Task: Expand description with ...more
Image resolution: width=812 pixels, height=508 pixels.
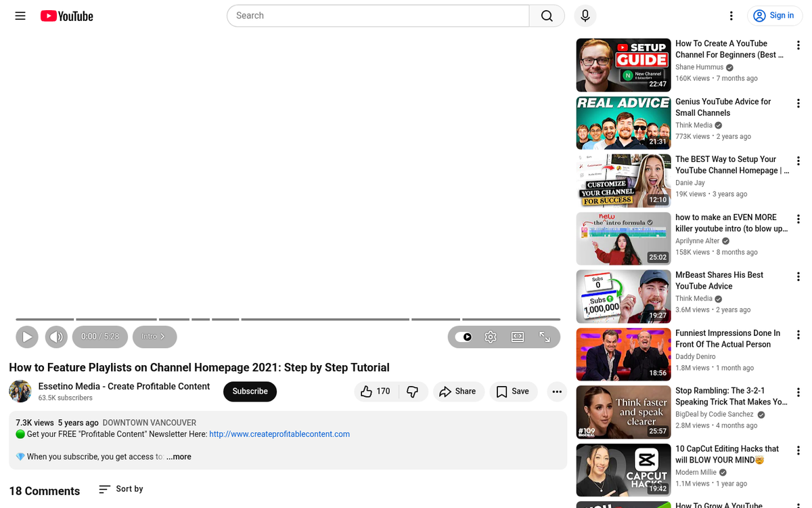Action: [179, 457]
